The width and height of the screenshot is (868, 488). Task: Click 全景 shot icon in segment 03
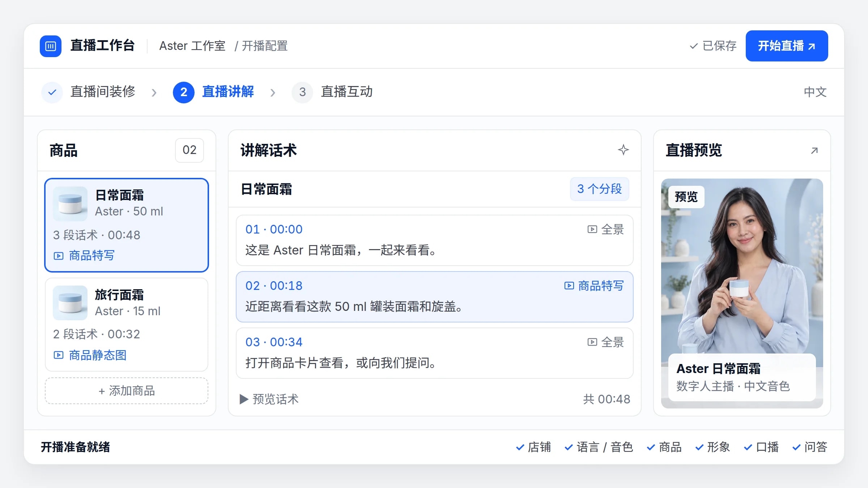pos(592,342)
